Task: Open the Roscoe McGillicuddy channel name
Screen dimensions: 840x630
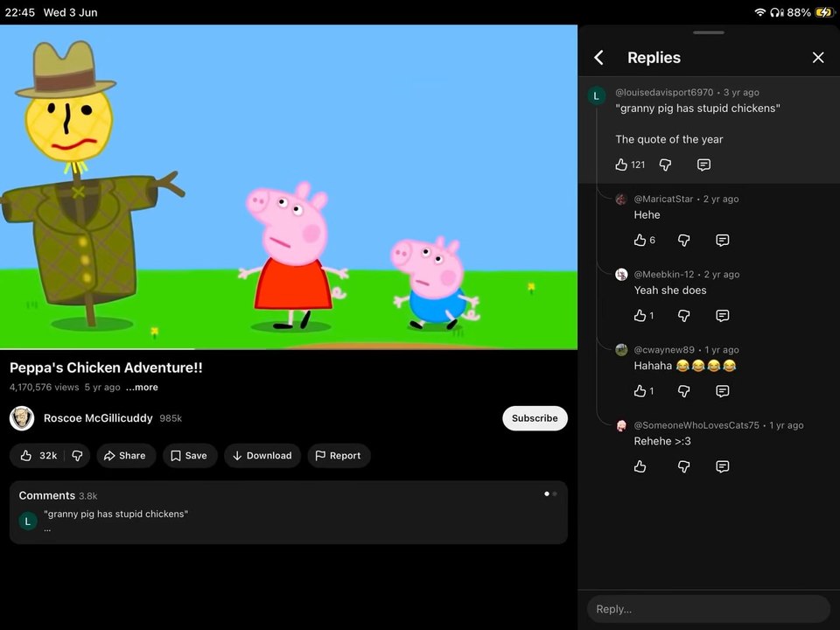Action: pos(98,418)
